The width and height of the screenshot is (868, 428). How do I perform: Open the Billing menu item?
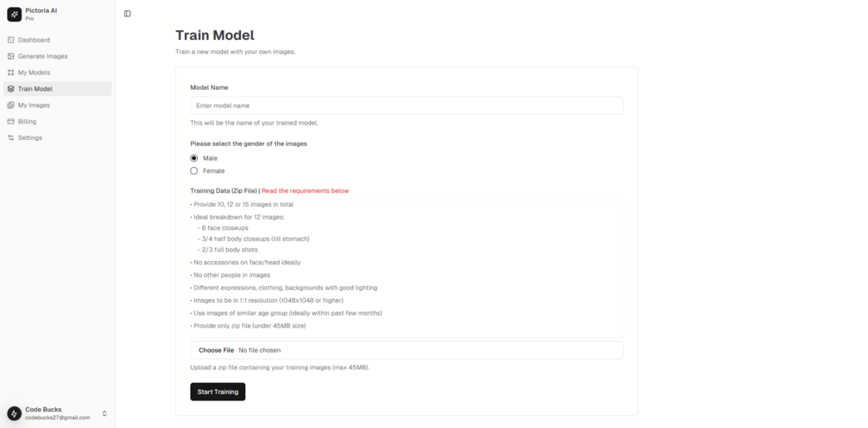tap(27, 122)
